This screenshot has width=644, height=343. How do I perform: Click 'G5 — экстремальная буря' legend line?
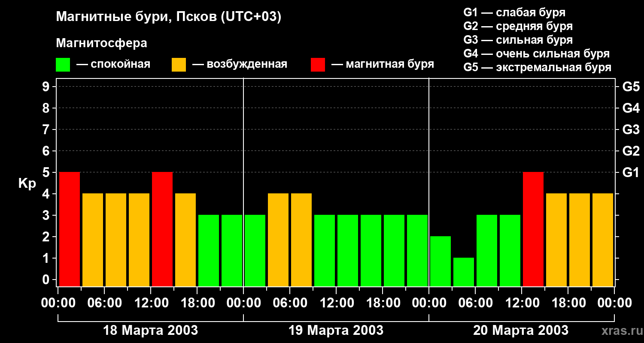(537, 67)
